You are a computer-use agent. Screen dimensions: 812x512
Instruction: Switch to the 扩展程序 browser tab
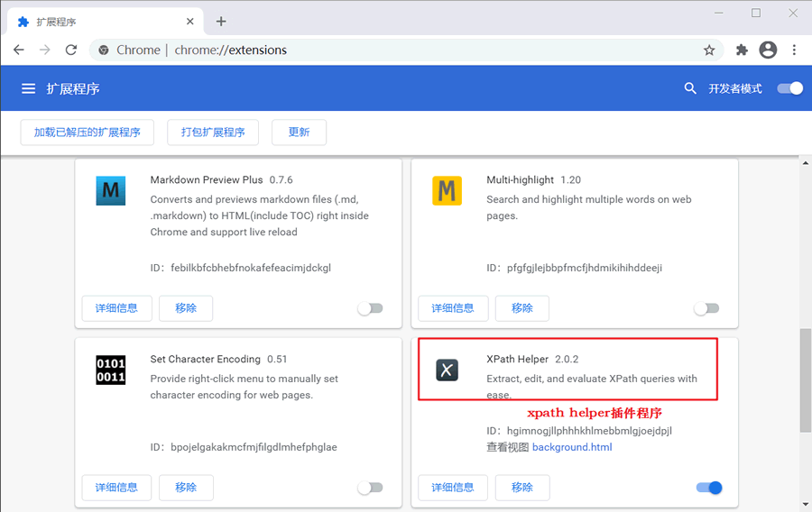(99, 22)
